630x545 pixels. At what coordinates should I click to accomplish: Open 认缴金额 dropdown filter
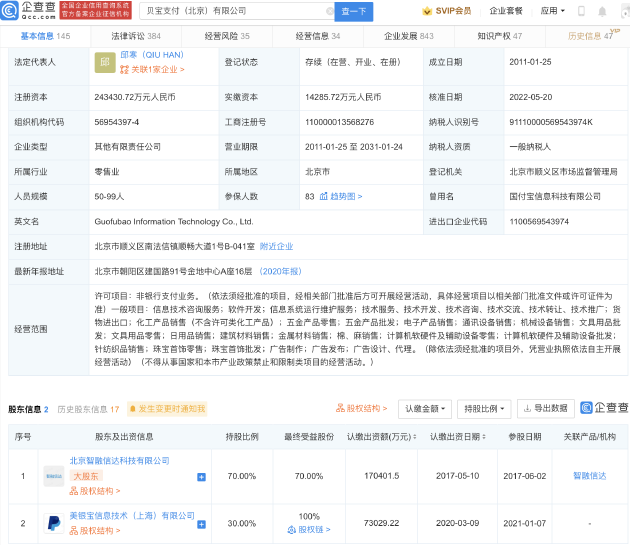point(425,409)
